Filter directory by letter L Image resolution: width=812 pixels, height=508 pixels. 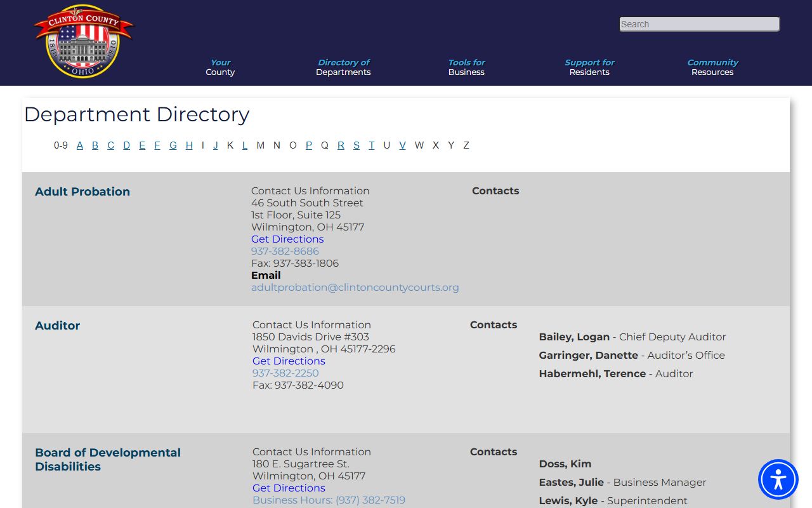click(245, 145)
